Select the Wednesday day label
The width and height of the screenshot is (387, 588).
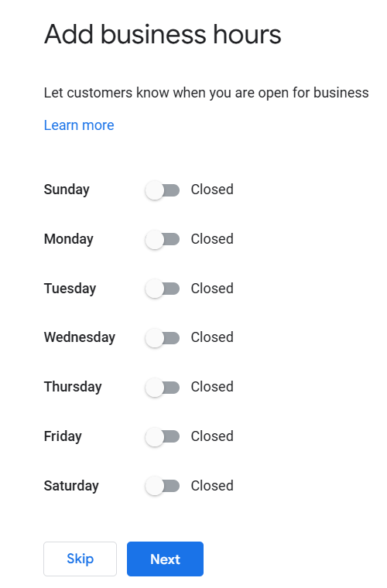pos(80,337)
